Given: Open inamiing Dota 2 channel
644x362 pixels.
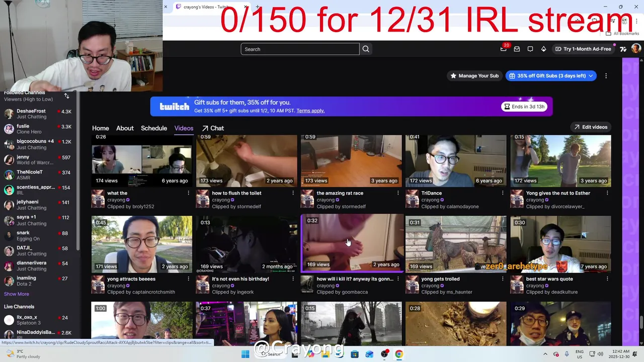Looking at the screenshot, I should pos(39,281).
